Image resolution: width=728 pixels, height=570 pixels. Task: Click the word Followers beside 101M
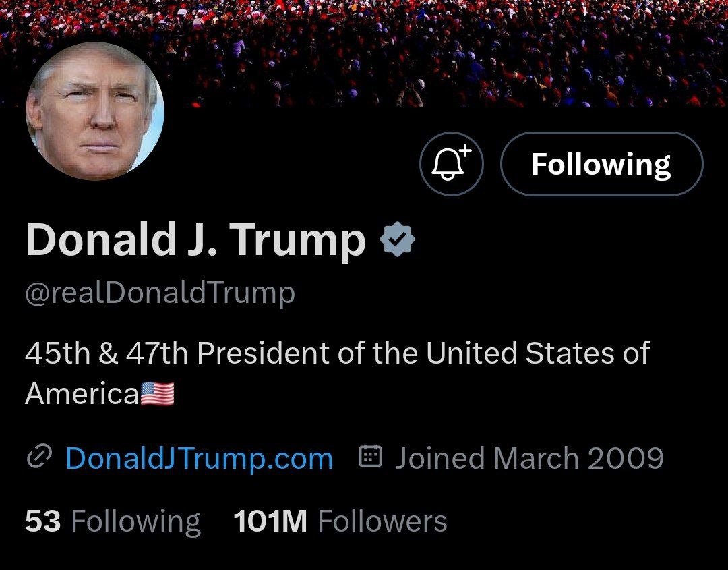click(383, 521)
